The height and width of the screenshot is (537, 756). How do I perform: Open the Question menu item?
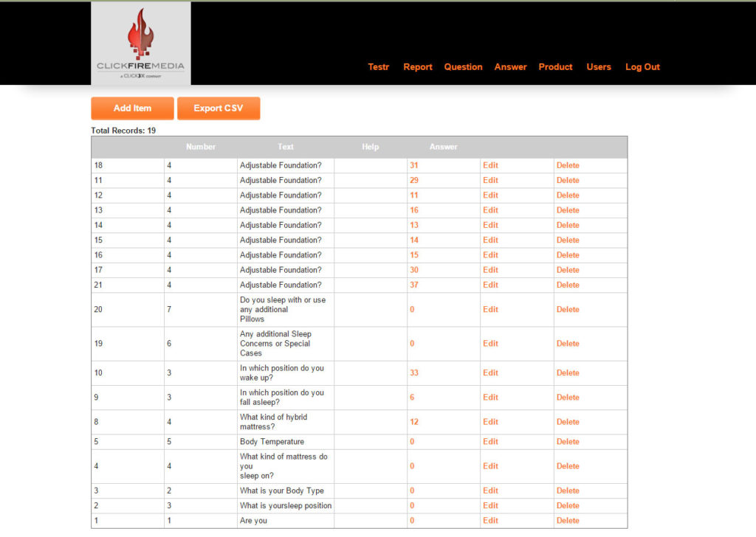coord(463,67)
